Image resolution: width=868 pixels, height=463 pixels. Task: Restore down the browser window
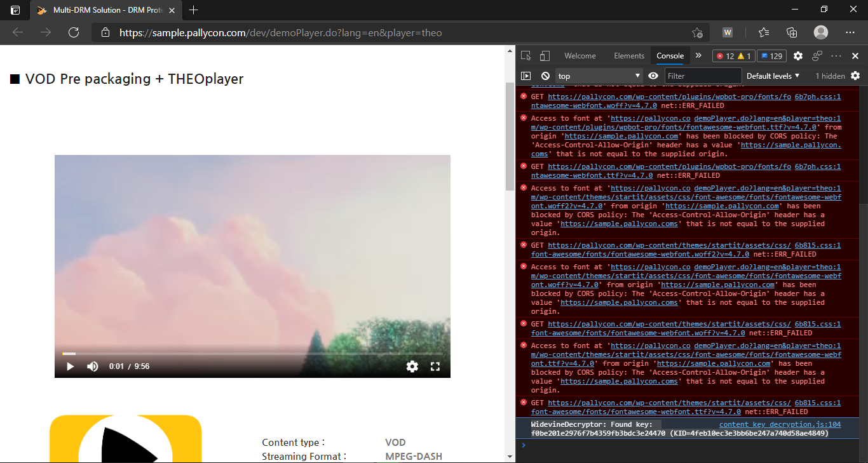pos(824,10)
